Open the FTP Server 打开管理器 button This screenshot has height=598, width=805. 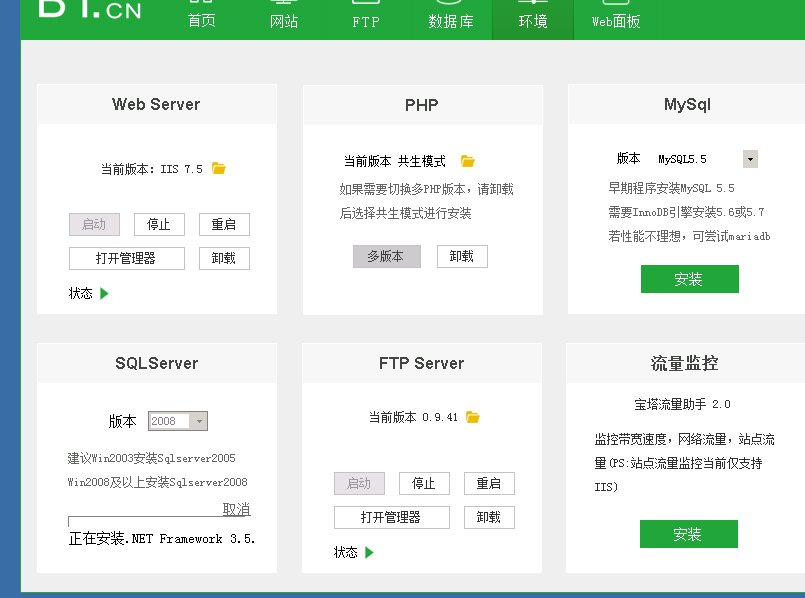click(392, 517)
